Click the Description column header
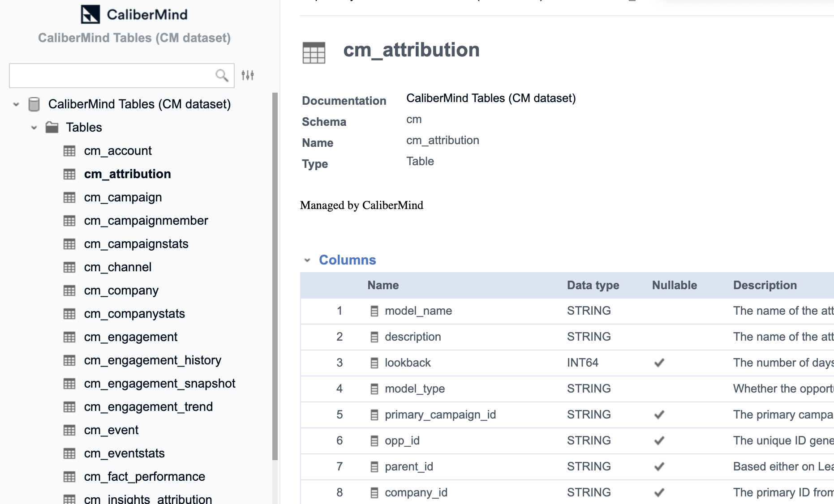This screenshot has height=504, width=834. click(765, 286)
